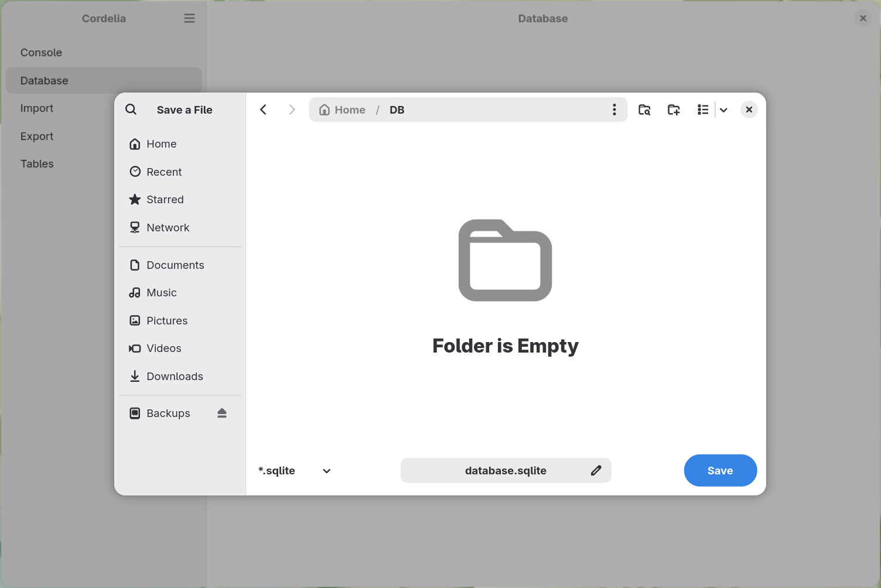Select DB folder in path bar
The image size is (881, 588).
(397, 110)
